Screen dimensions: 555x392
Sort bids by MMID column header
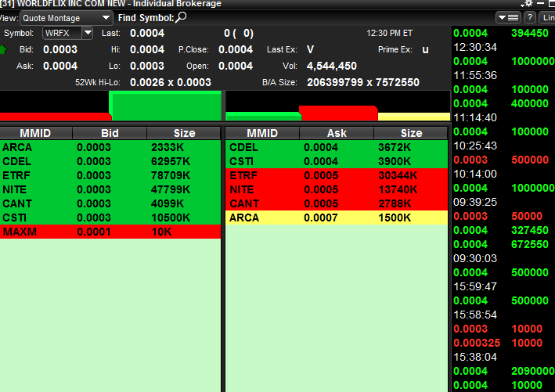pos(36,133)
